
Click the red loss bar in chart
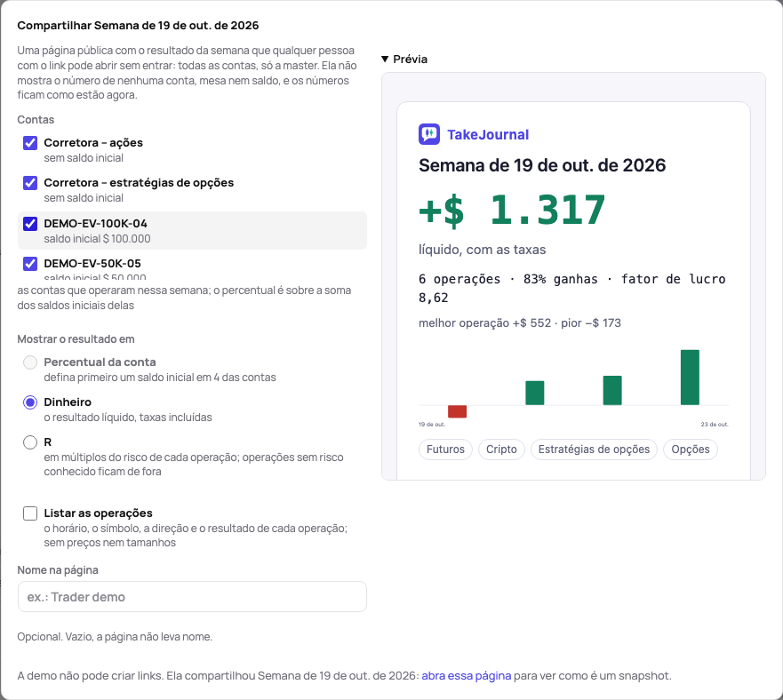click(457, 411)
